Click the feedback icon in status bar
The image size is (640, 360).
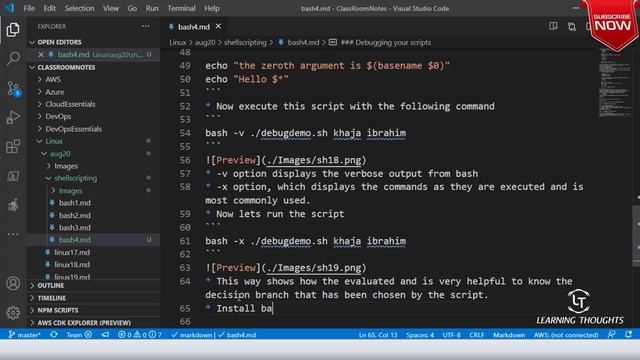[x=611, y=335]
